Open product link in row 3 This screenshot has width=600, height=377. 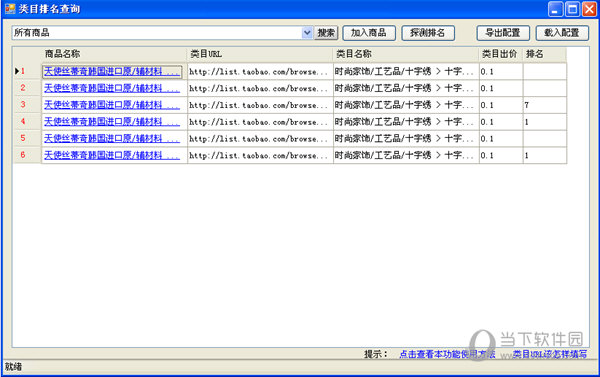112,105
